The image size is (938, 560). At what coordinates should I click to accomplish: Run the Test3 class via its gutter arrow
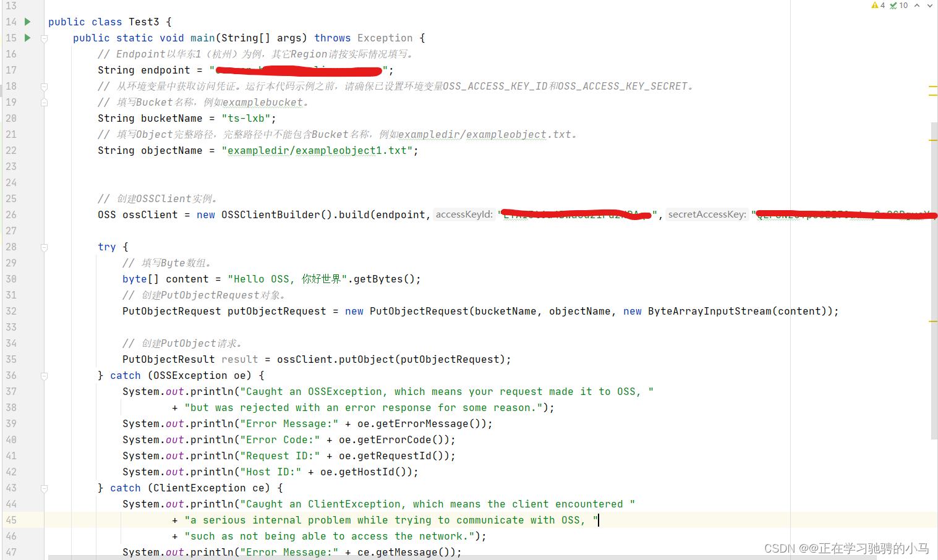click(27, 22)
